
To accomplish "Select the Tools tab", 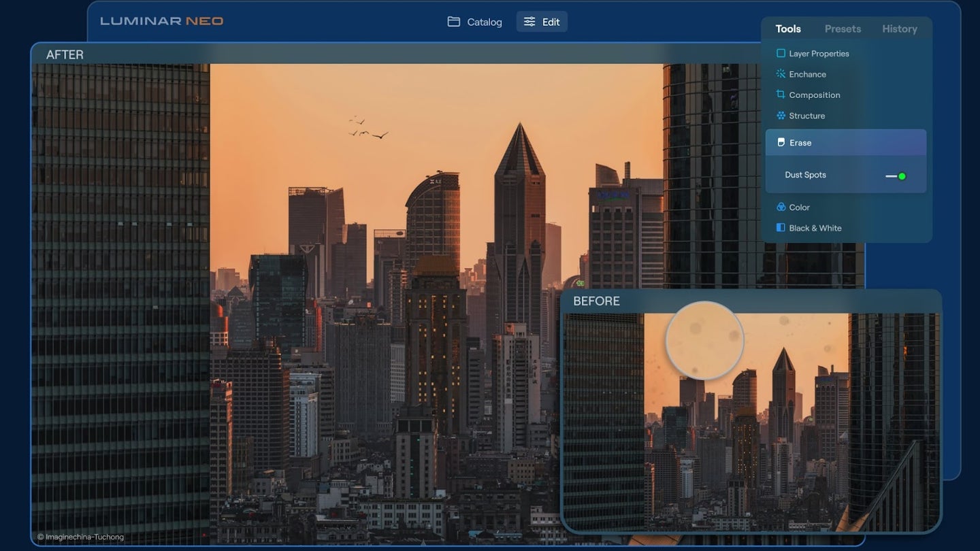I will [788, 29].
